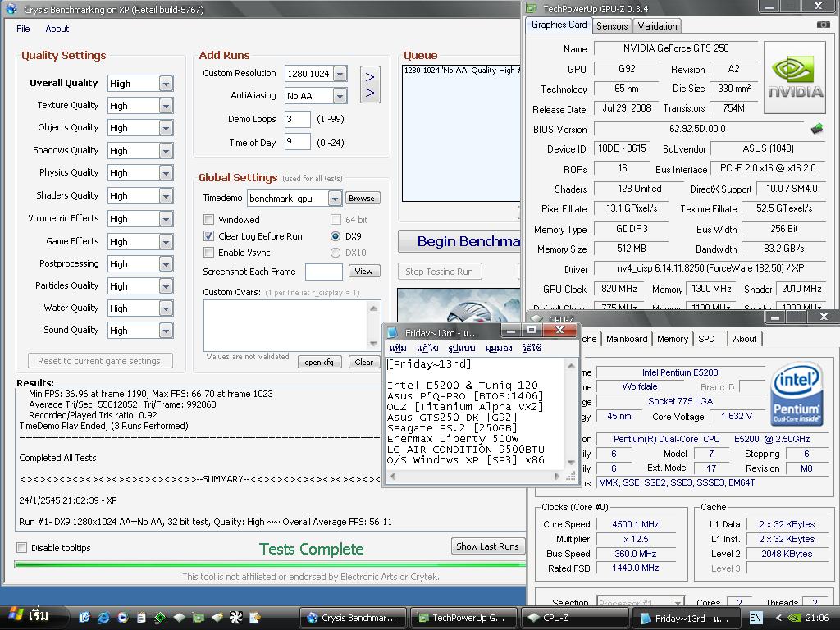The image size is (840, 630).
Task: Click the Browse button for Timedemo
Action: (362, 199)
